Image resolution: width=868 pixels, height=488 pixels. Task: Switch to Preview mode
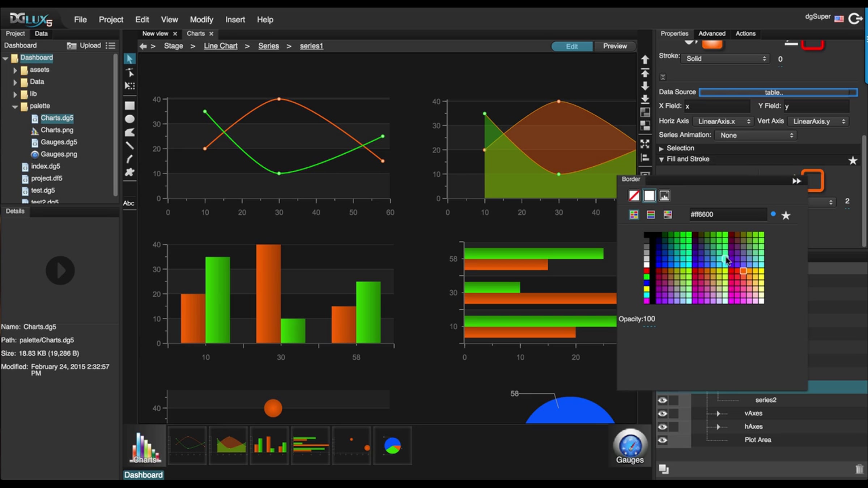tap(615, 46)
